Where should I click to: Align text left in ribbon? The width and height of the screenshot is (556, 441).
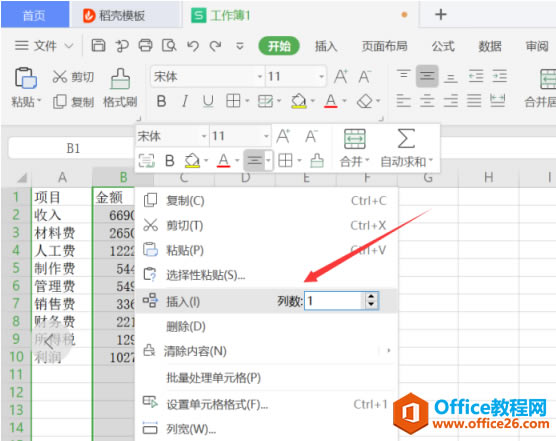pos(404,101)
